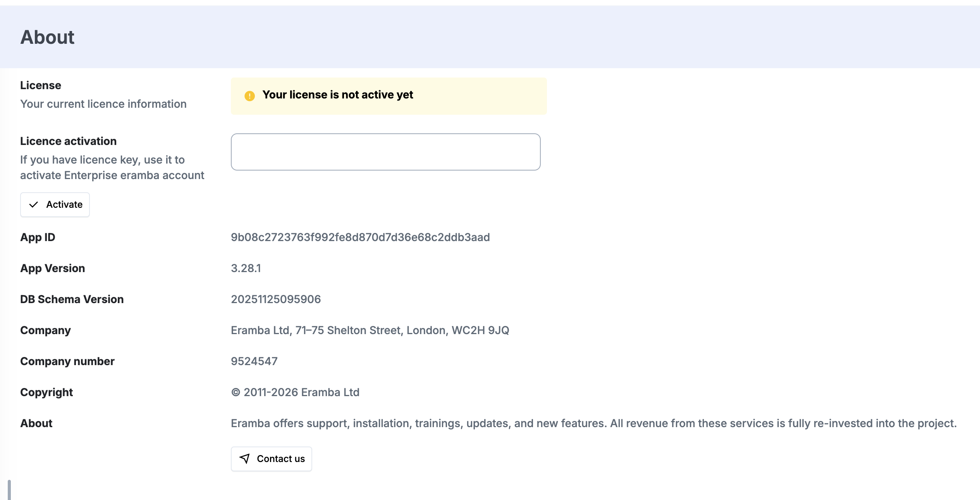The width and height of the screenshot is (980, 500).
Task: Click the grey scrollbar handle at bottom left
Action: 9,490
